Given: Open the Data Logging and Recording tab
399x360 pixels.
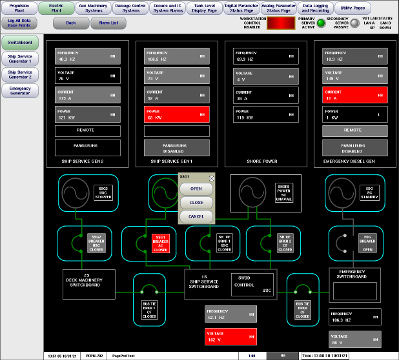Looking at the screenshot, I should pyautogui.click(x=315, y=8).
